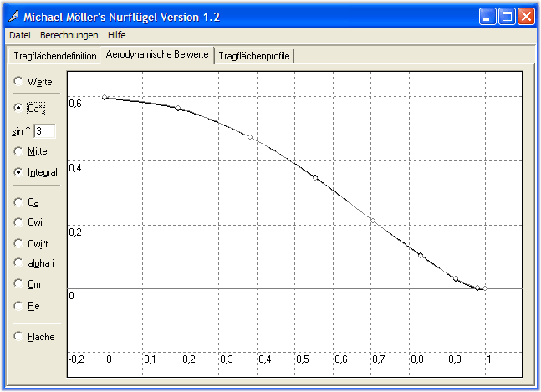Image resolution: width=541 pixels, height=392 pixels.
Task: Click the x-axis label 0,9
Action: coord(455,359)
